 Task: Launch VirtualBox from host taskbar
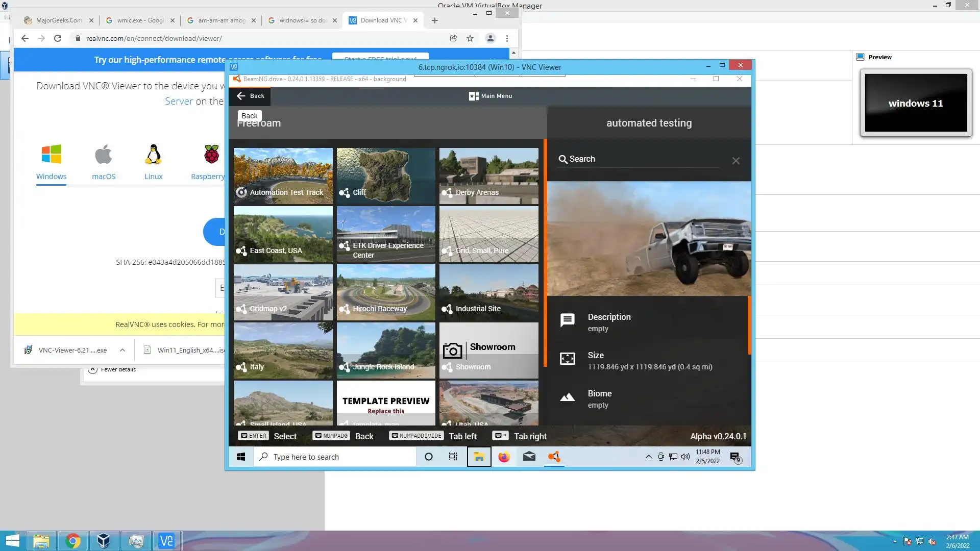[104, 540]
